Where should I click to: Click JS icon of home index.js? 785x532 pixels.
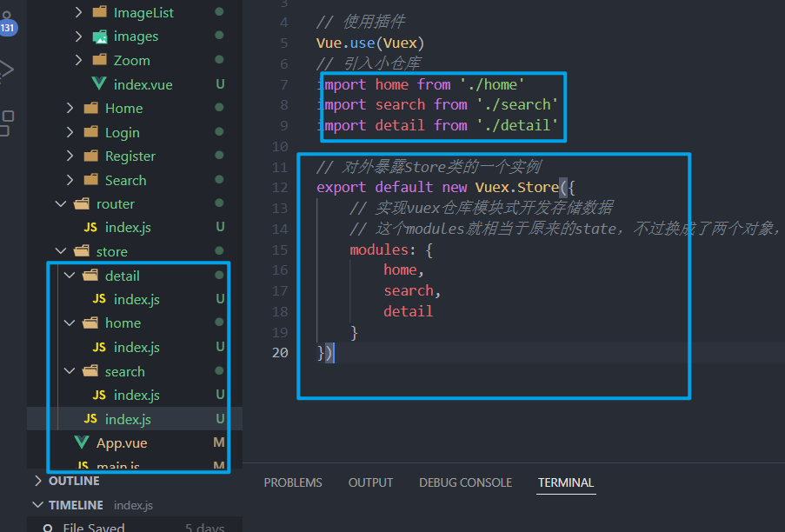point(99,348)
